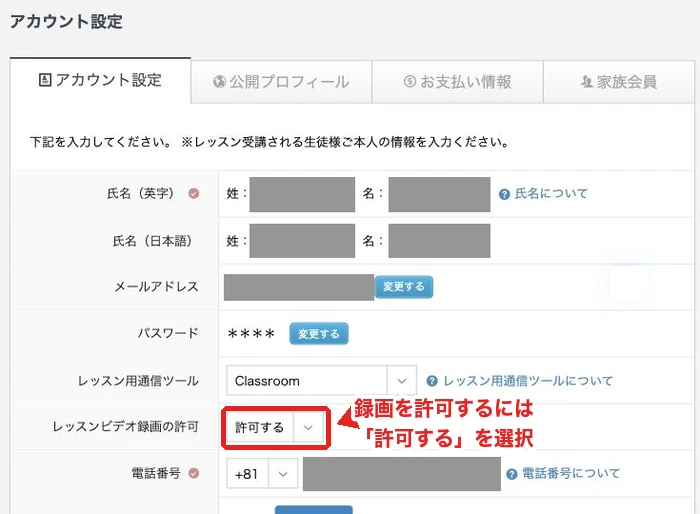The image size is (700, 514).
Task: Click required check icon next to 氏名（英字）
Action: [x=194, y=193]
